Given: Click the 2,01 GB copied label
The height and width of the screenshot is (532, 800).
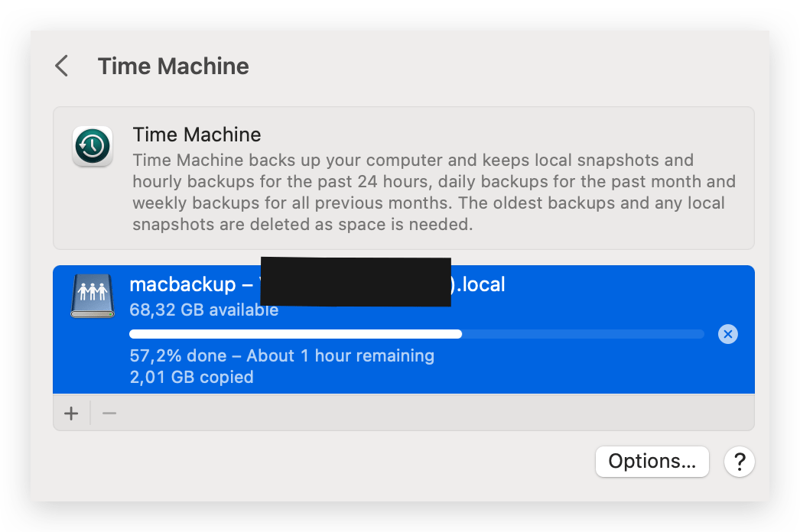Looking at the screenshot, I should click(190, 378).
